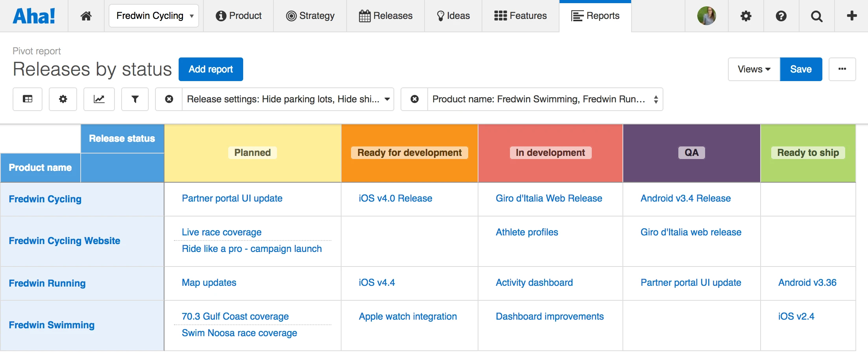Click the user profile avatar
The width and height of the screenshot is (868, 359).
point(706,16)
